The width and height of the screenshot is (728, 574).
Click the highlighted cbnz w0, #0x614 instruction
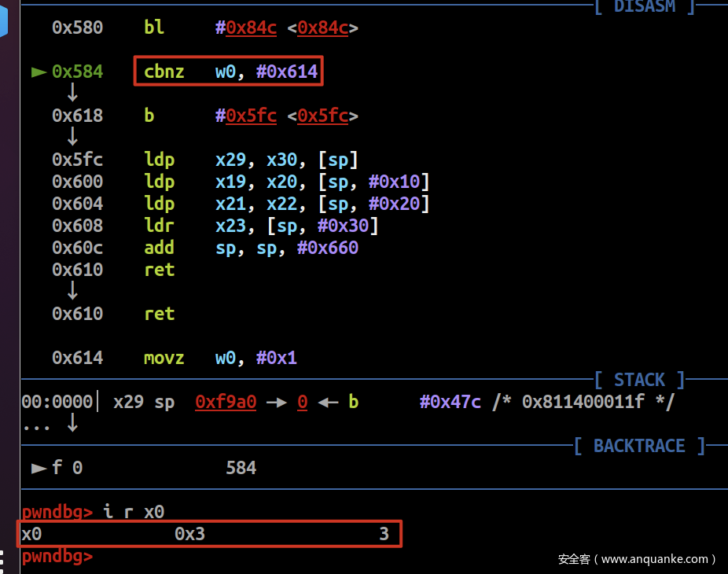230,72
